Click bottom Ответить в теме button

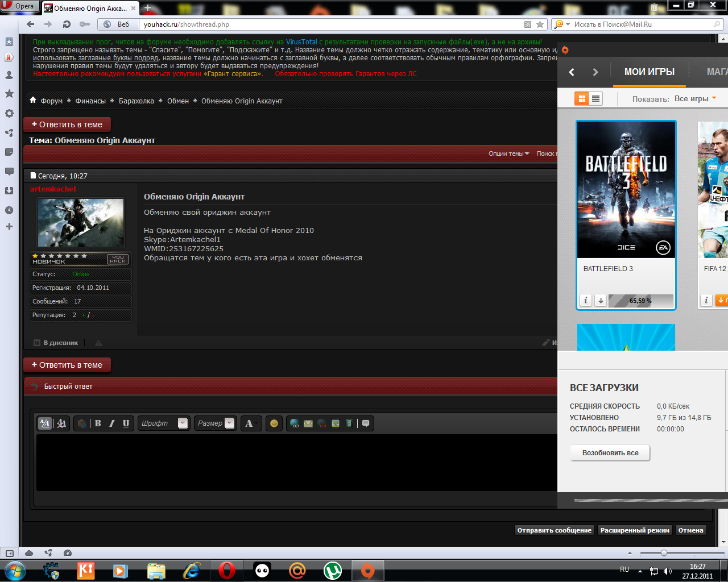[x=67, y=365]
